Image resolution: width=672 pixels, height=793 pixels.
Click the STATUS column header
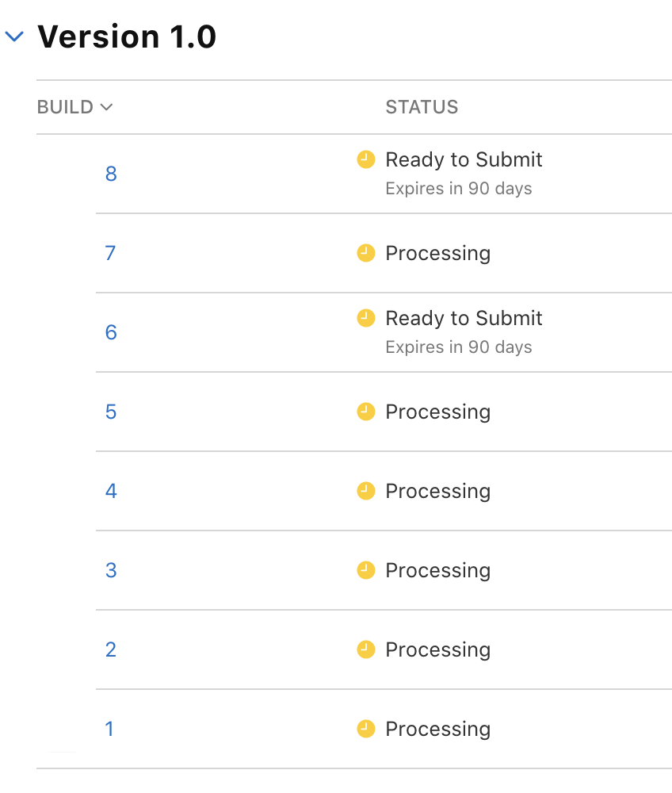coord(422,107)
